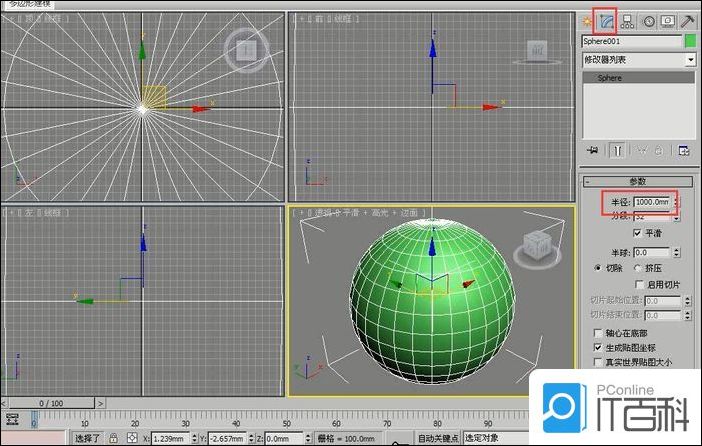Click the selection lock icon
702x446 pixels.
[x=113, y=438]
